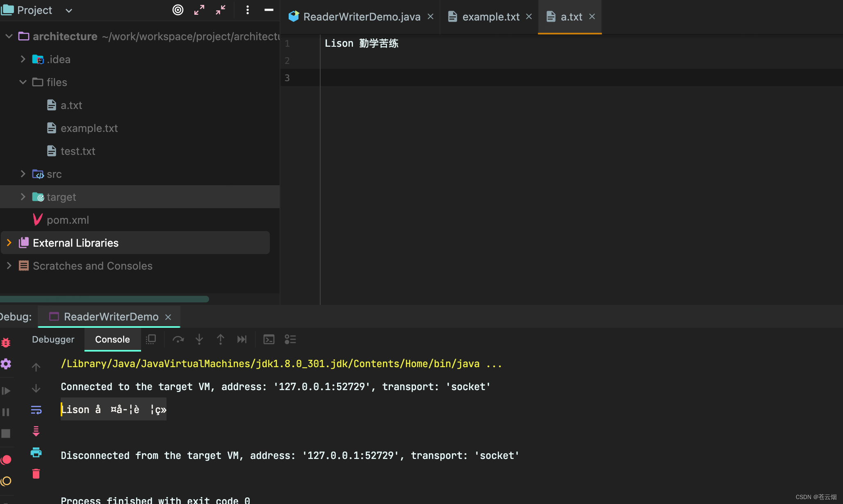Click the Expand All icon in Project panel
Viewport: 843px width, 504px height.
pos(199,10)
